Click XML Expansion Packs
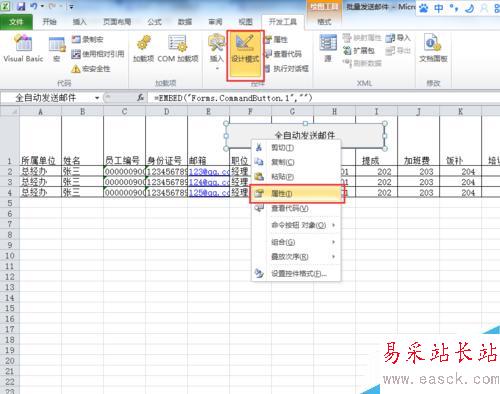The height and width of the screenshot is (394, 500). click(359, 51)
